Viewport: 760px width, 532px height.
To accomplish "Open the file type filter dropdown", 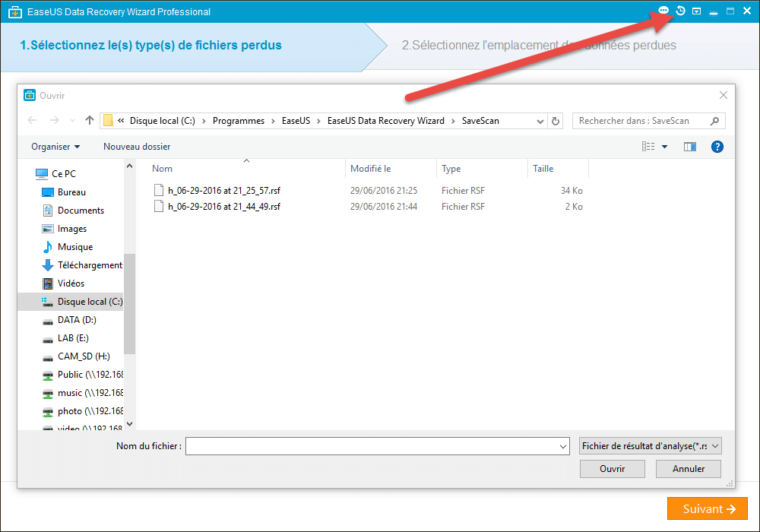I will pos(651,446).
